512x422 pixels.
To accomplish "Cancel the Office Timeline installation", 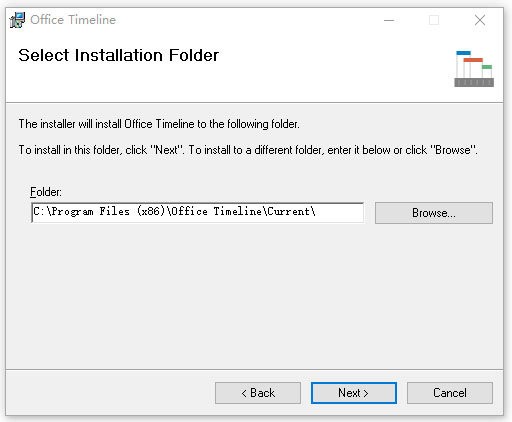I will click(x=450, y=393).
